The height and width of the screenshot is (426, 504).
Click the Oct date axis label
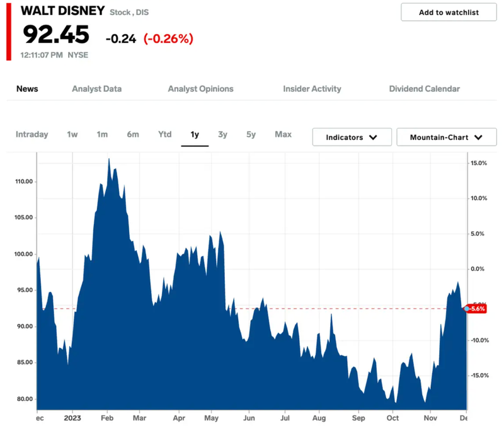392,418
